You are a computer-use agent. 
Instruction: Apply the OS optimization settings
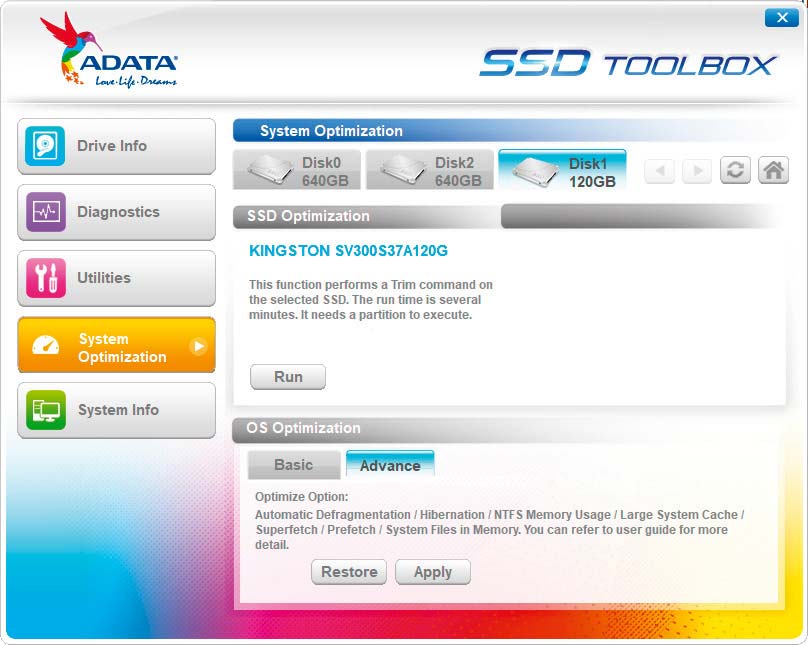(433, 572)
